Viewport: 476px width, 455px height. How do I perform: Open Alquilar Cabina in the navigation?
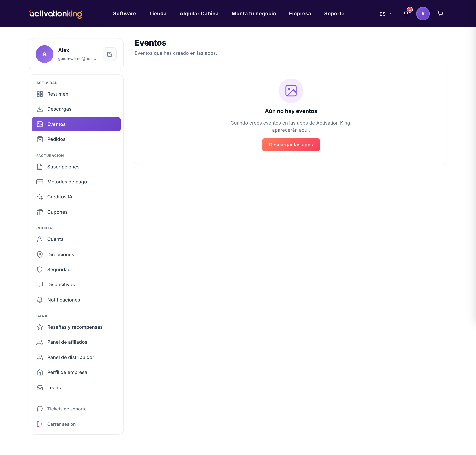[199, 14]
